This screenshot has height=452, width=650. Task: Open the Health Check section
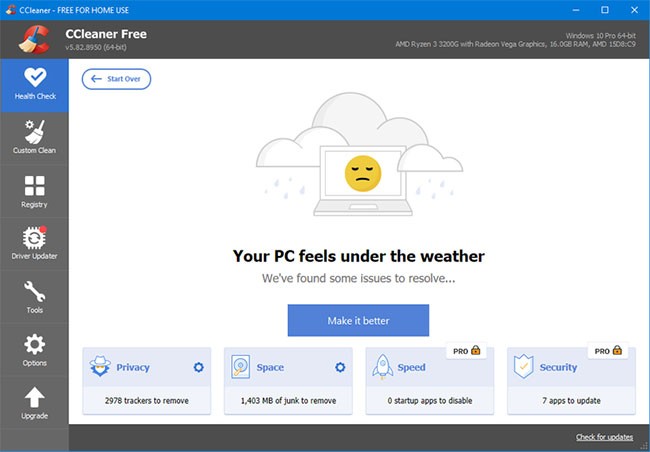coord(34,84)
